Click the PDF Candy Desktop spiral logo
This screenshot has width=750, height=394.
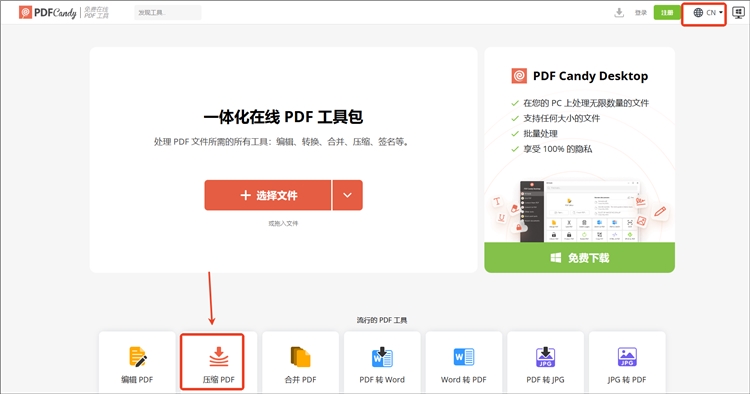click(519, 76)
